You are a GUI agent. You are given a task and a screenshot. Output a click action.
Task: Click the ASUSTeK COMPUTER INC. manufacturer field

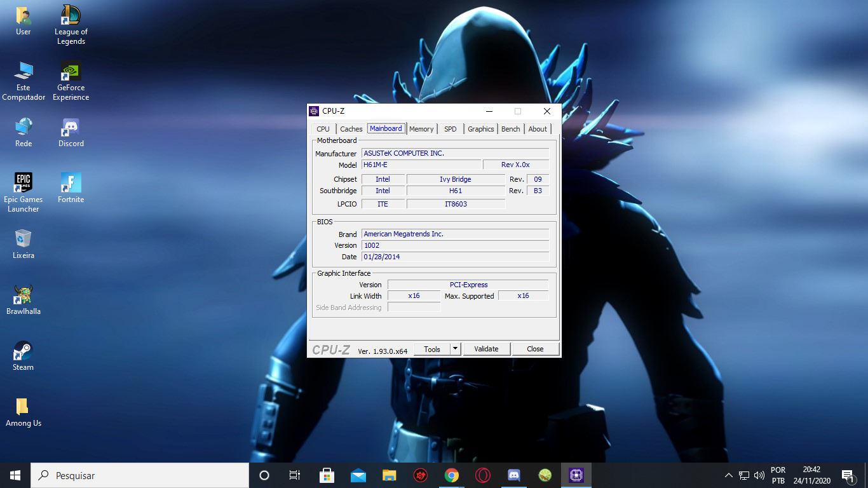455,154
